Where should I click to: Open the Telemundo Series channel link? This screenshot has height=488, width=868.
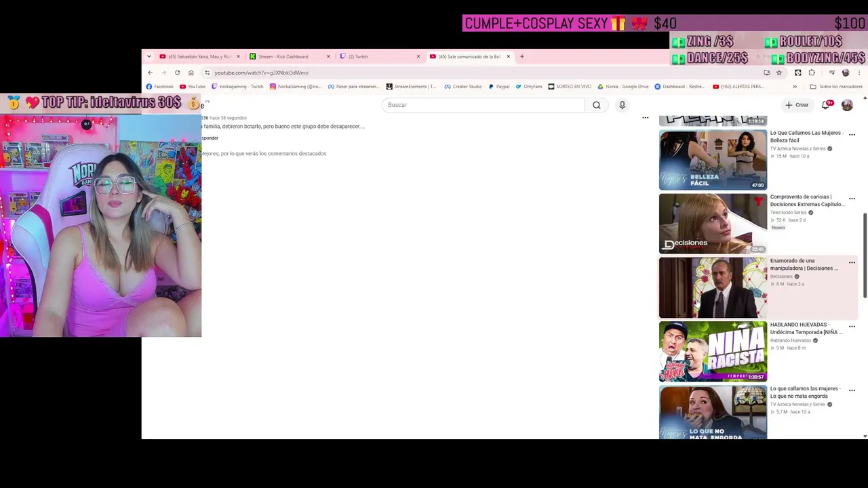tap(788, 212)
